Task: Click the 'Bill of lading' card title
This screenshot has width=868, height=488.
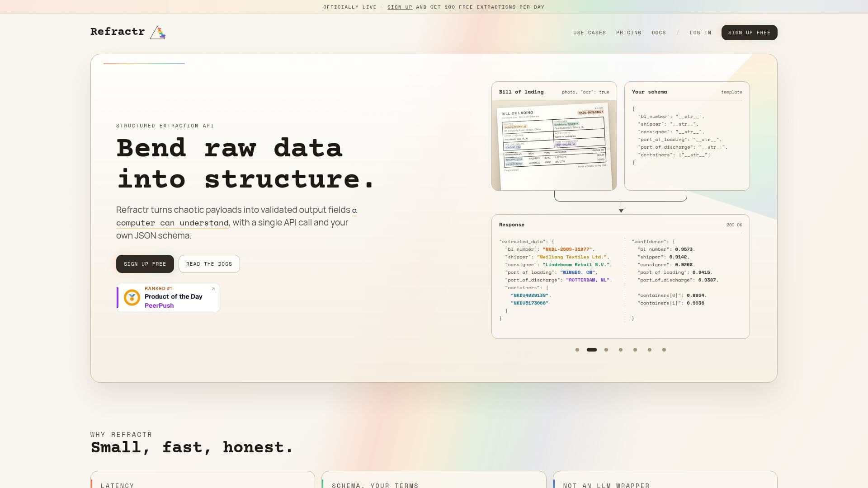Action: 521,92
